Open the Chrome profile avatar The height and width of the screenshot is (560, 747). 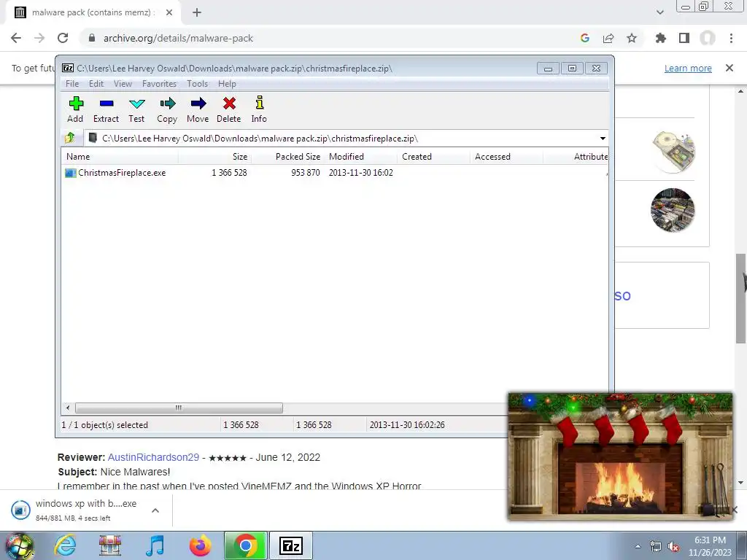pos(708,38)
